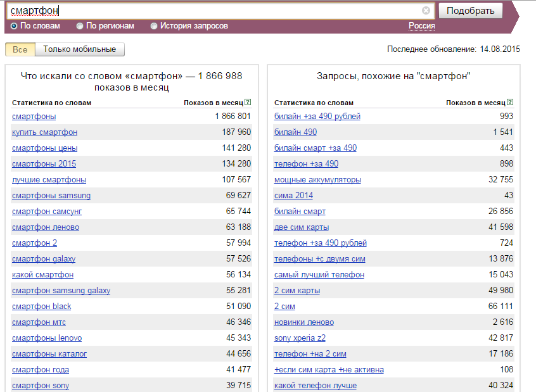Open the 'билайн +за 490 рублей' link
The height and width of the screenshot is (392, 536).
coord(317,117)
